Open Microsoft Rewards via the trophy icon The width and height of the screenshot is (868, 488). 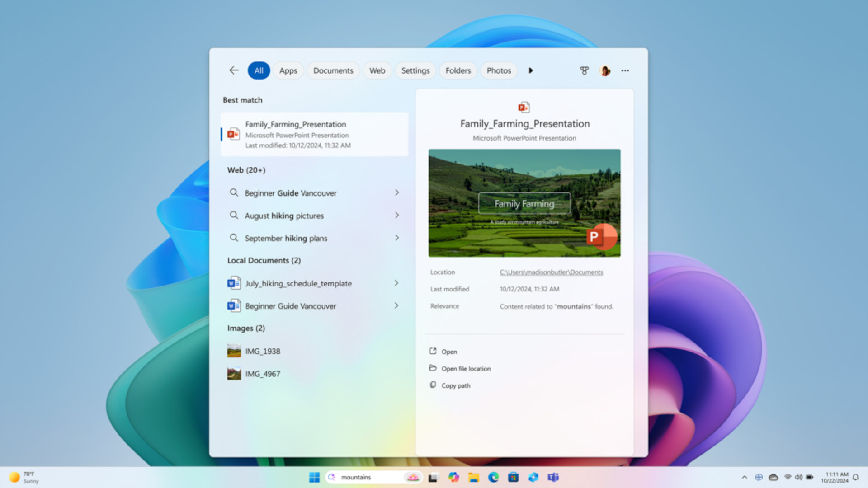585,70
